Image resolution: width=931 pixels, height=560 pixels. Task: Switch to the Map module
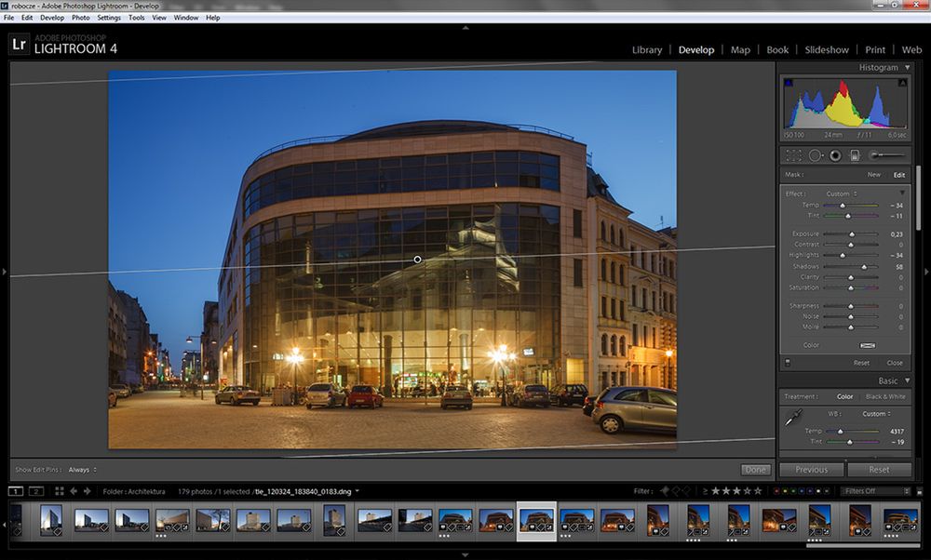(740, 50)
